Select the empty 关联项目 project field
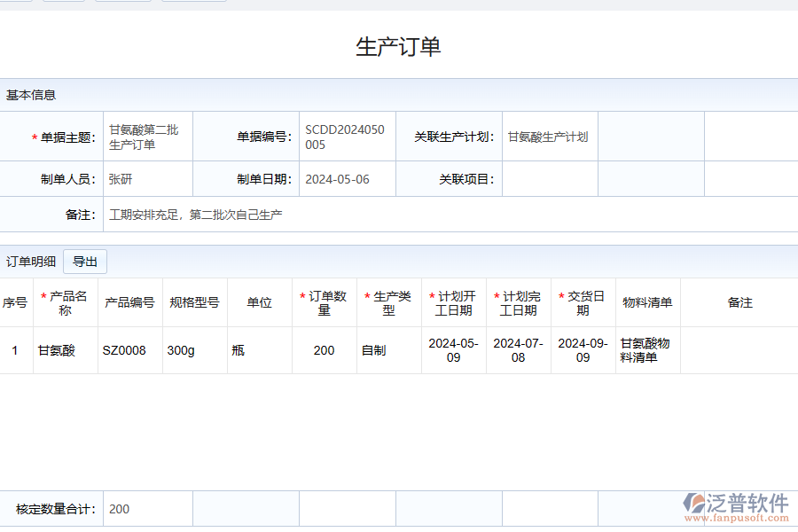 click(x=550, y=178)
